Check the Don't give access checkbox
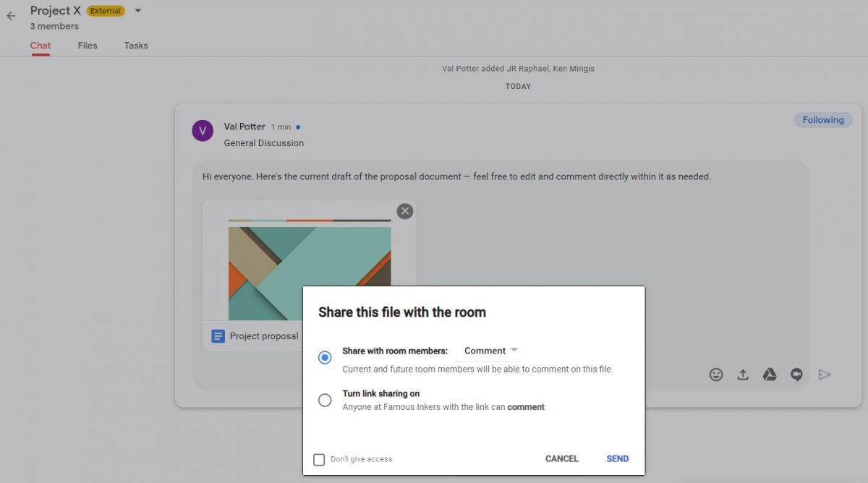Viewport: 868px width, 483px height. (x=319, y=459)
